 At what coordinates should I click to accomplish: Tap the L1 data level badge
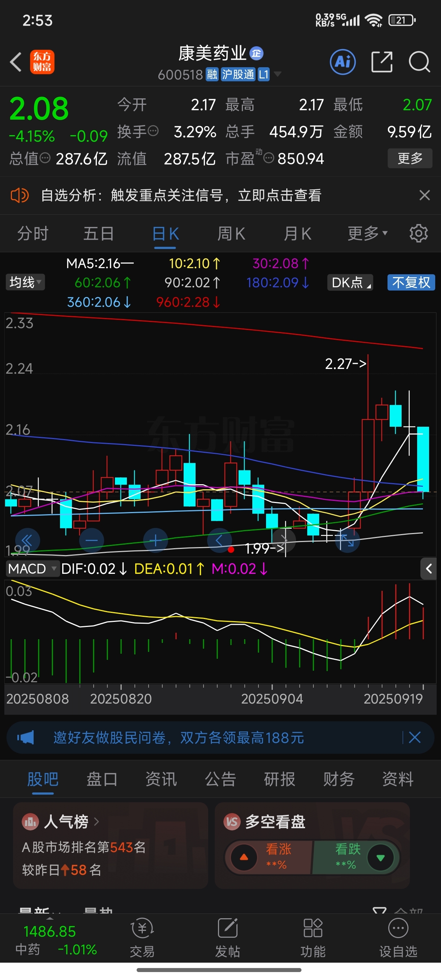pos(264,74)
